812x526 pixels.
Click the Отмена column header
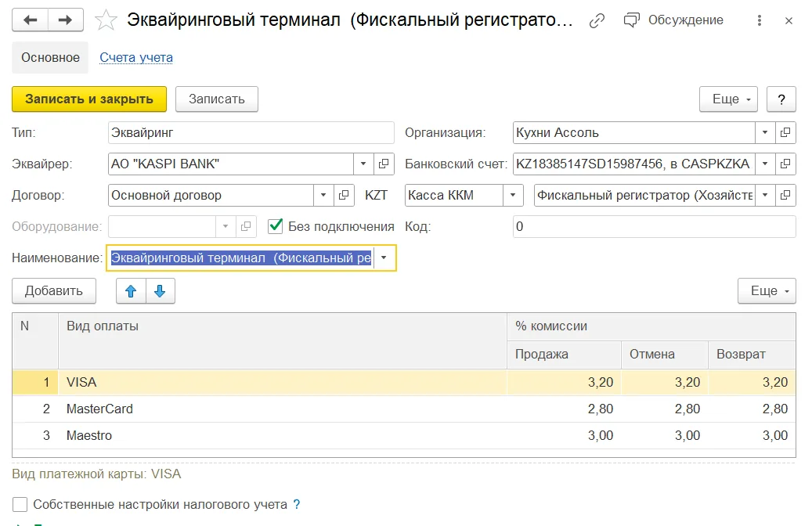665,354
